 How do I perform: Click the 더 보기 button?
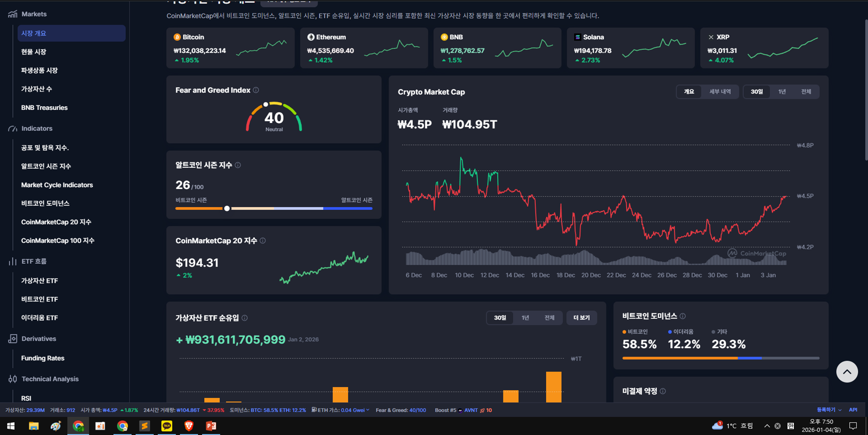click(x=581, y=318)
